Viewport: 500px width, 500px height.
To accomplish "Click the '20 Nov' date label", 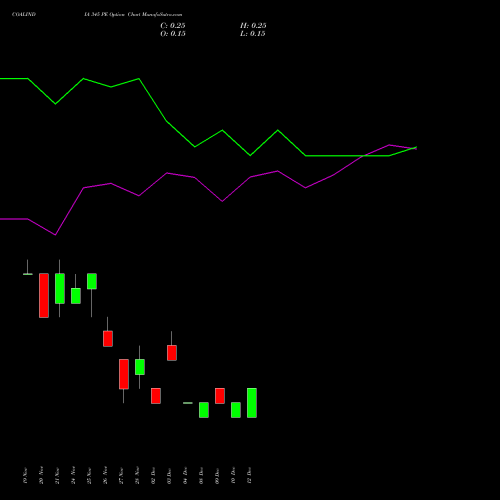I will point(41,475).
